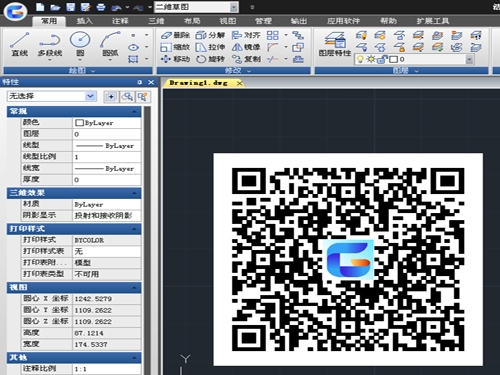Click the 镜像 mirror tool
This screenshot has width=500, height=375.
(x=246, y=47)
